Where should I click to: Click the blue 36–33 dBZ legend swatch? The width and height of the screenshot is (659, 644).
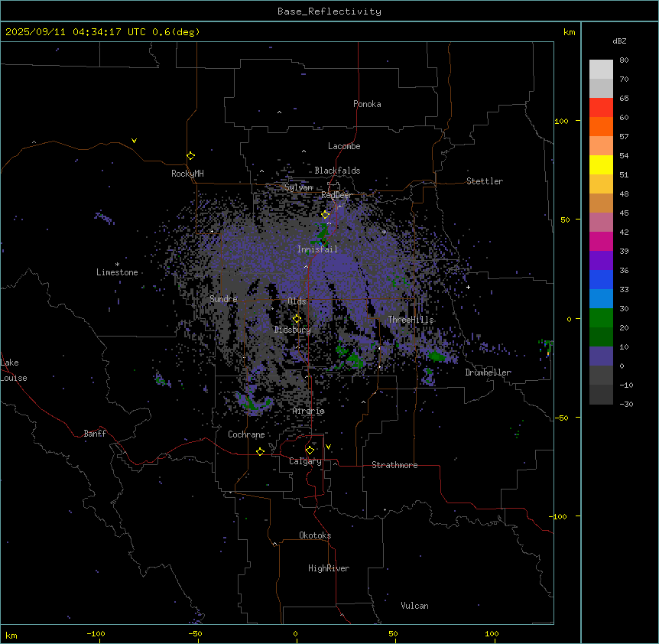pyautogui.click(x=601, y=279)
